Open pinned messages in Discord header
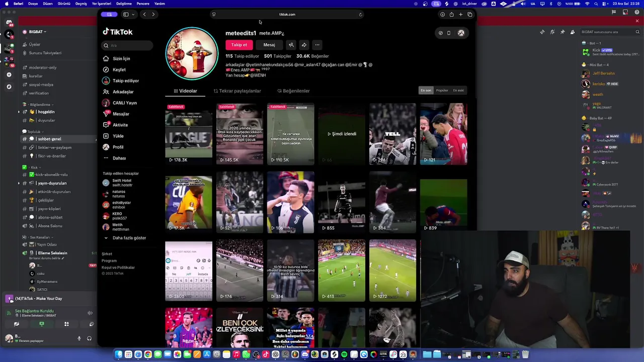Screen dimensions: 644x362 pos(562,32)
